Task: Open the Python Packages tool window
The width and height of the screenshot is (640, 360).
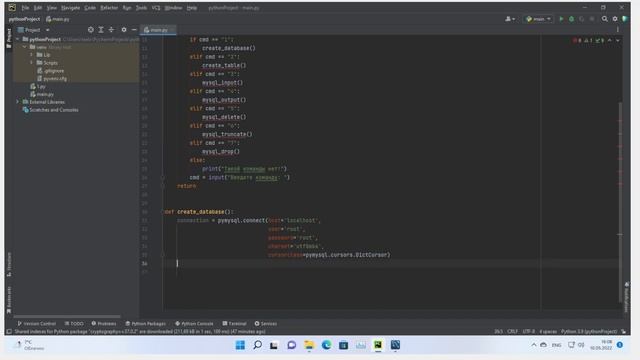Action: pyautogui.click(x=145, y=324)
